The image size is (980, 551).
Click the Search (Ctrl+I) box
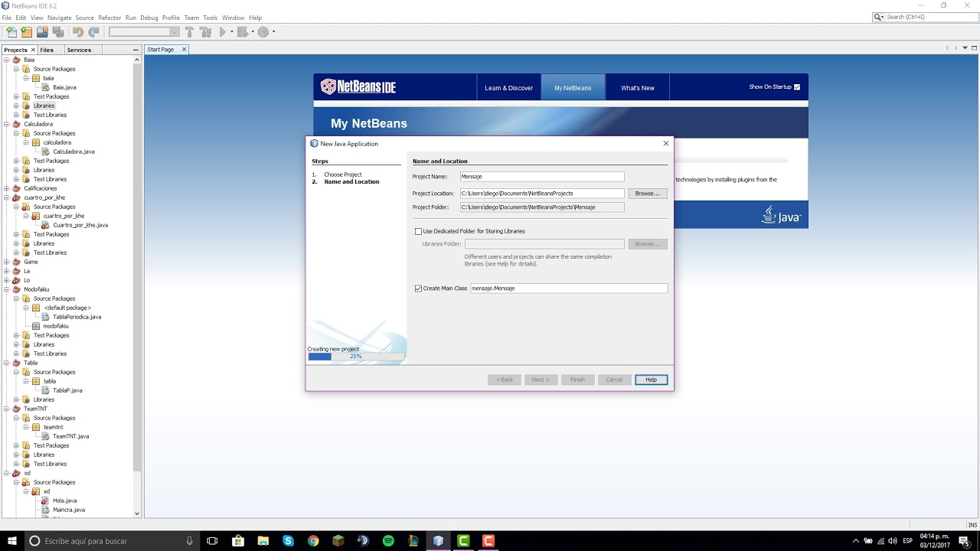coord(924,17)
